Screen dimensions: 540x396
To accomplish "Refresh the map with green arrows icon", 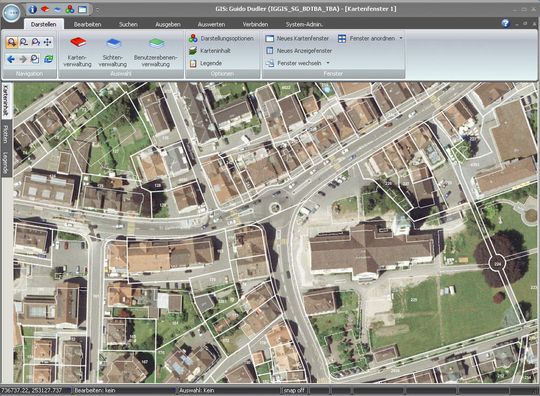I will point(48,59).
